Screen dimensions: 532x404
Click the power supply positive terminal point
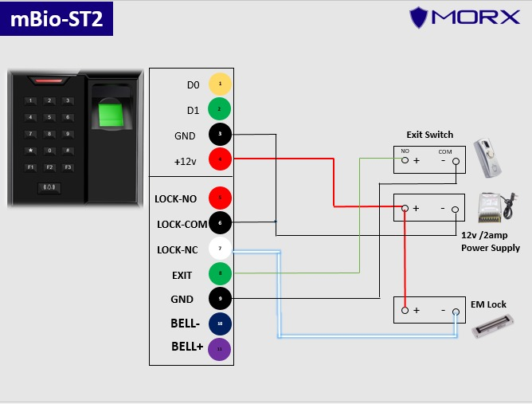(405, 209)
